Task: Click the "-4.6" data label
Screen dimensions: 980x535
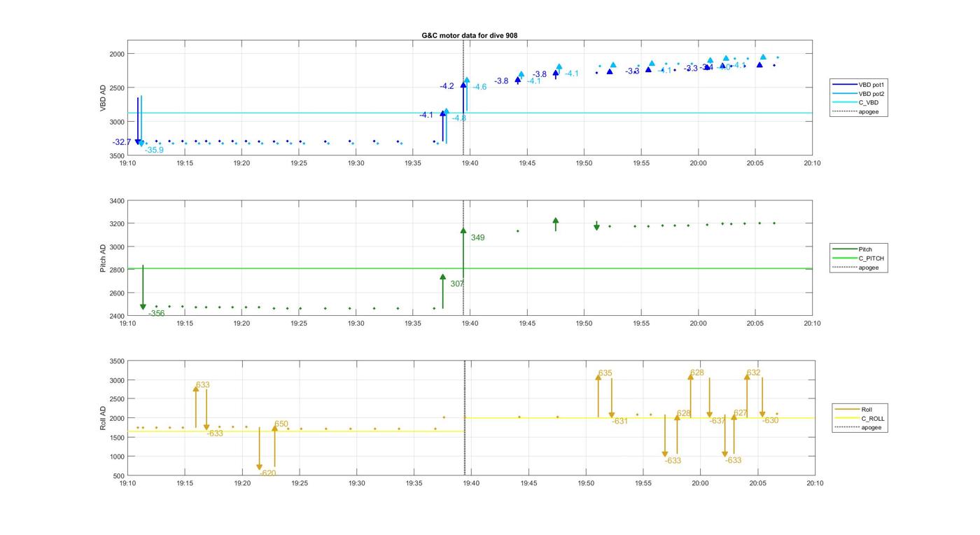Action: (x=479, y=87)
